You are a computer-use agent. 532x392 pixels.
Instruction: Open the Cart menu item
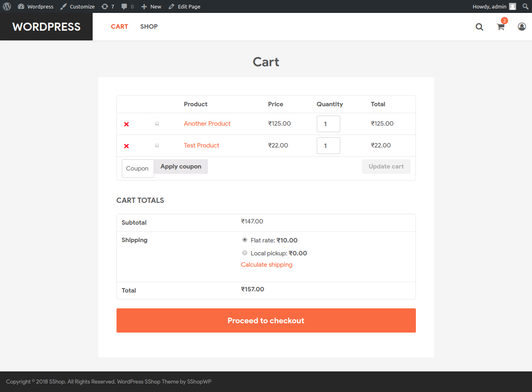tap(119, 27)
